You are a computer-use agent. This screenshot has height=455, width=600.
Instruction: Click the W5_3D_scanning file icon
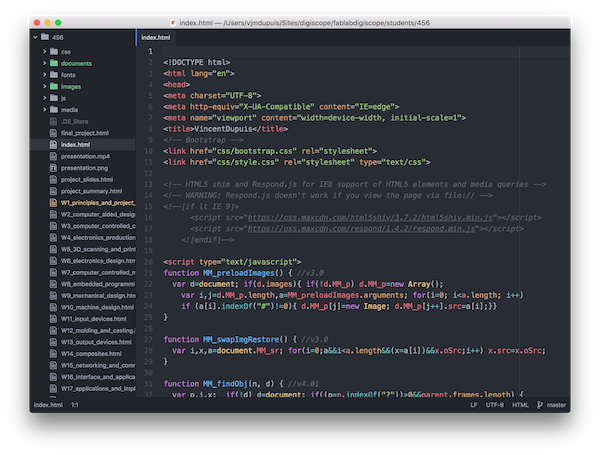pyautogui.click(x=53, y=249)
